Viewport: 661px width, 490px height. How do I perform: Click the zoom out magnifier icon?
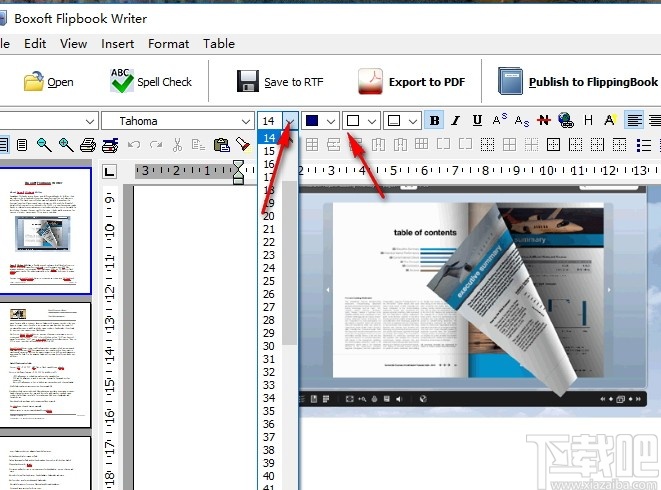[44, 145]
